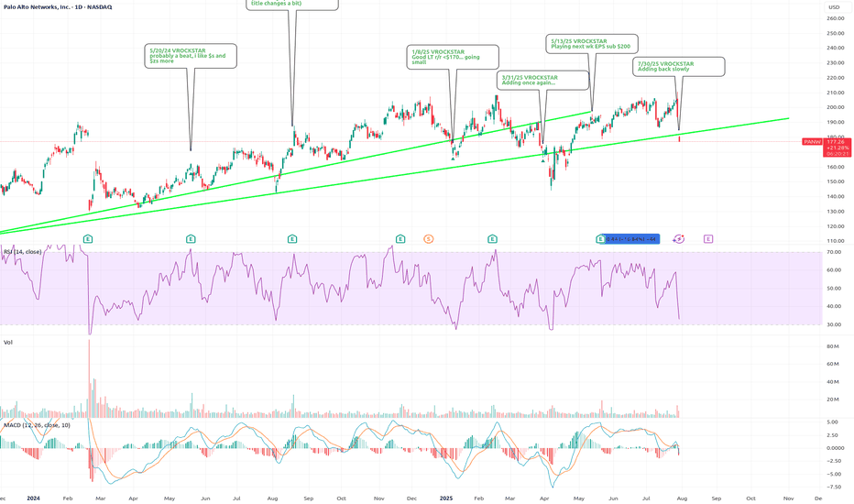Screen dimensions: 854x504
Task: Click the Oct label at right of time axis
Action: (750, 498)
